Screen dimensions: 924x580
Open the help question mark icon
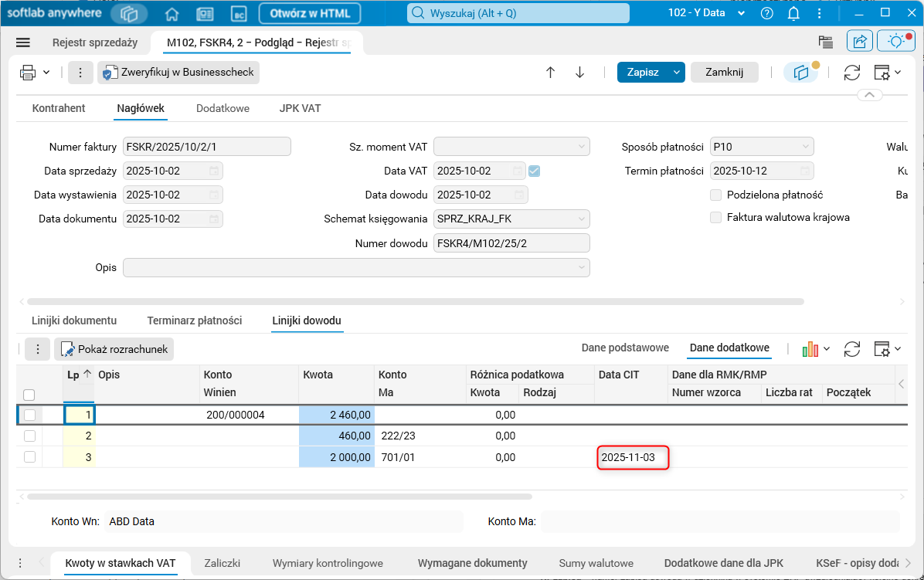point(766,13)
